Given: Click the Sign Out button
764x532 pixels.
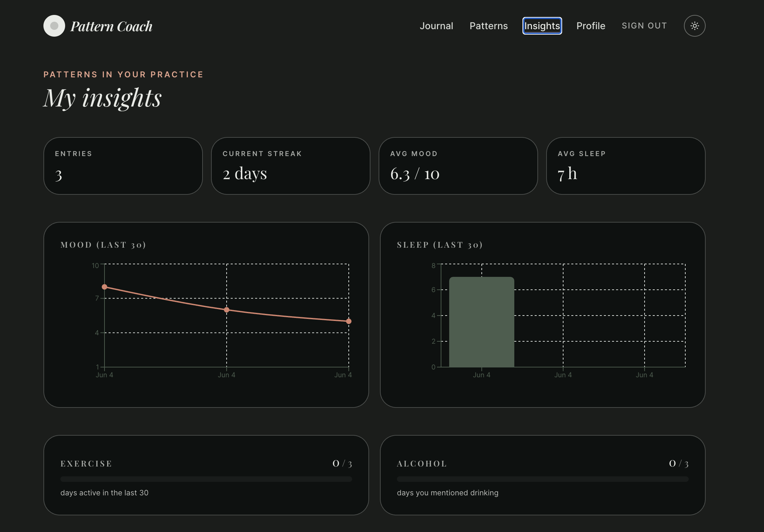Looking at the screenshot, I should (644, 26).
